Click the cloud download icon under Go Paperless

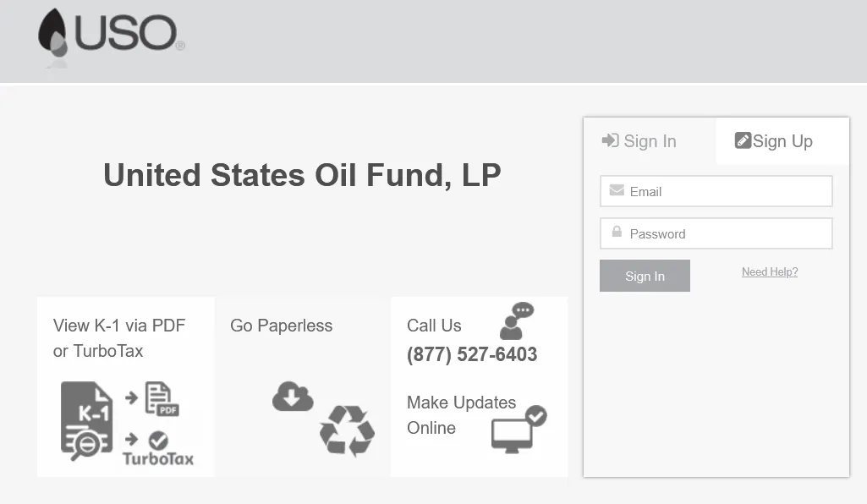(x=293, y=396)
